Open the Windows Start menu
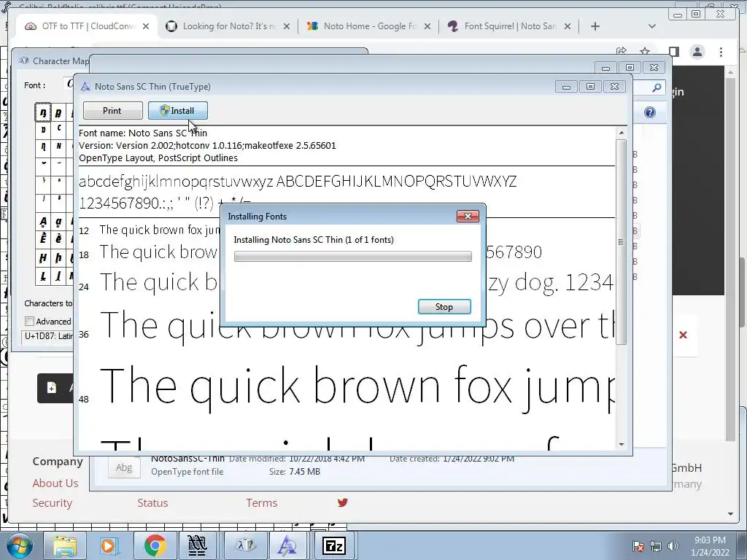 tap(19, 545)
